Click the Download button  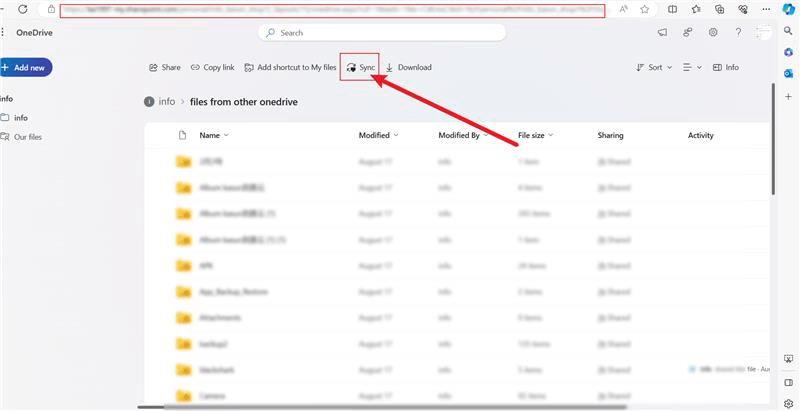pos(409,67)
